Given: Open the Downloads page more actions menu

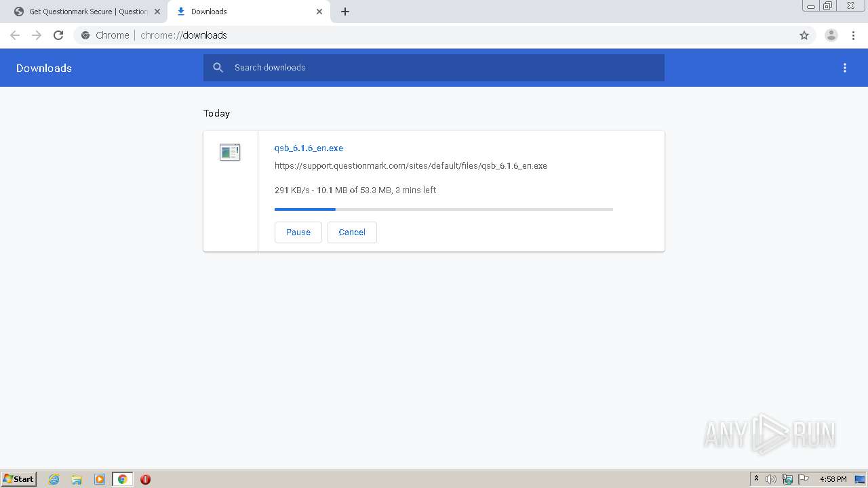Looking at the screenshot, I should click(x=845, y=68).
